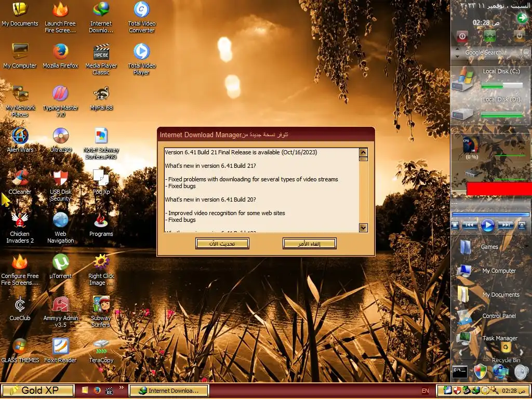Launch Foxit Reader from the desktop
The height and width of the screenshot is (399, 532).
(x=60, y=351)
